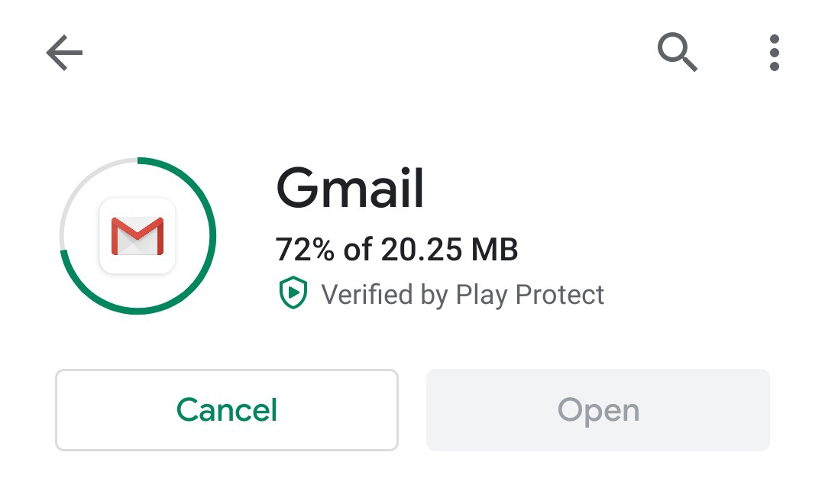Viewport: 825px width, 504px height.
Task: Click the "72%" percentage value
Action: (x=306, y=249)
